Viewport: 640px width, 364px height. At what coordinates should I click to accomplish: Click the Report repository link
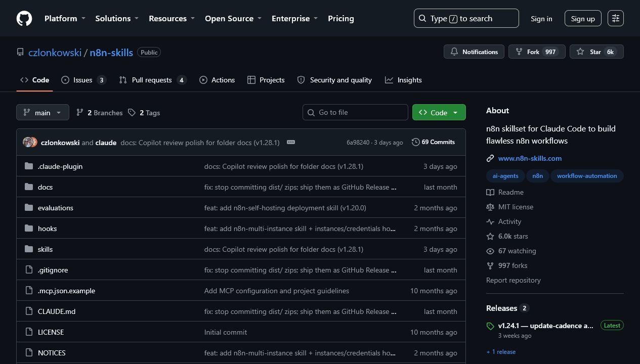514,280
